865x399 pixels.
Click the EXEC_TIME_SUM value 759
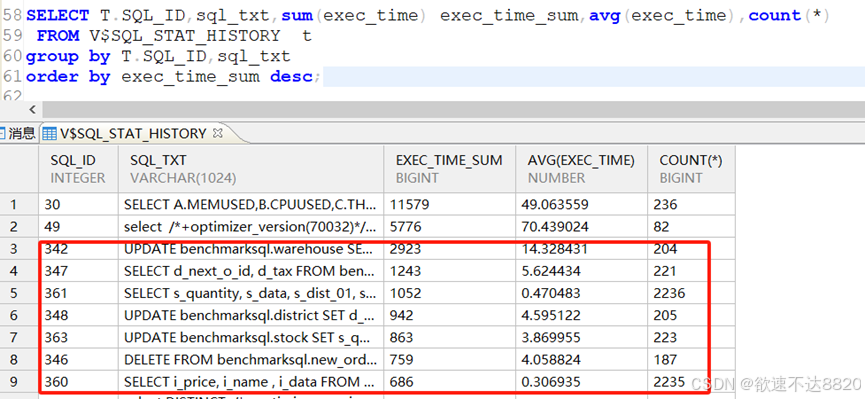(450, 359)
